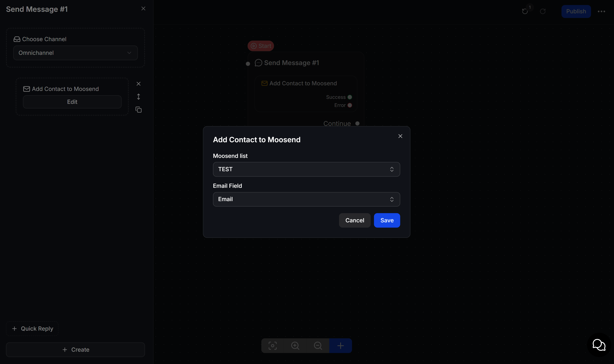Zoom out on the canvas
The height and width of the screenshot is (364, 614).
318,346
